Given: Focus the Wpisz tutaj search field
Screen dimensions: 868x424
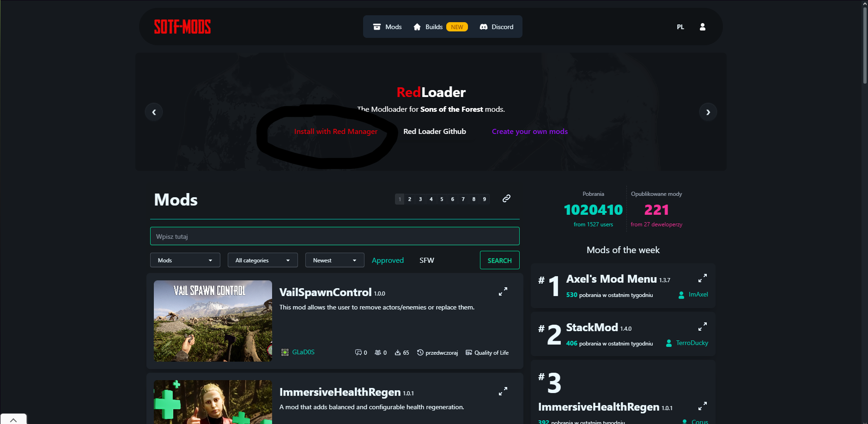Looking at the screenshot, I should tap(335, 236).
